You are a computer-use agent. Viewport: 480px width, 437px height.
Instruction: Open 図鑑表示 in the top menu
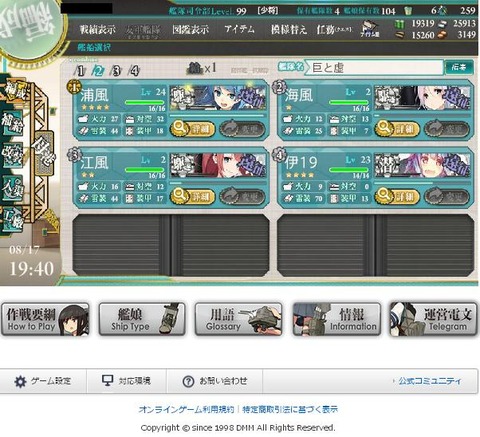[x=191, y=30]
